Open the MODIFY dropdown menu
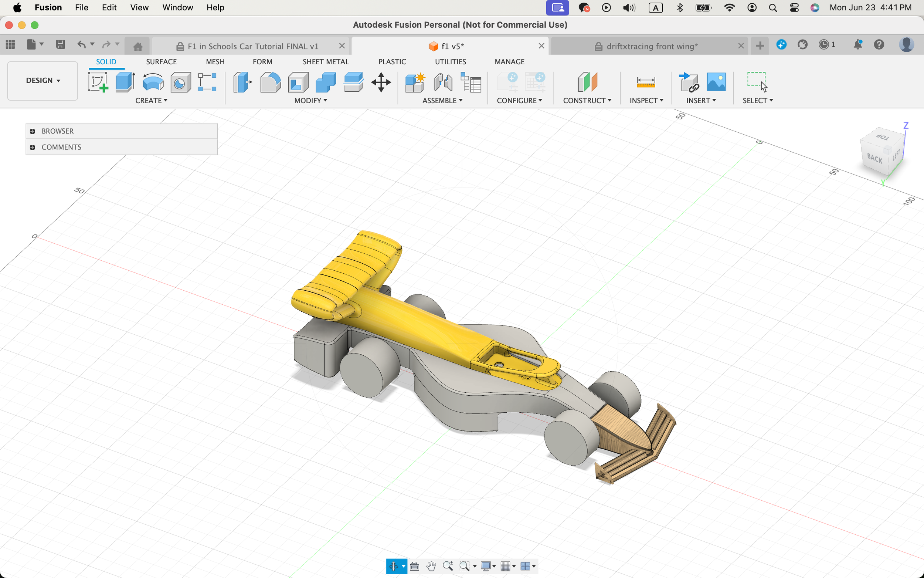 [x=310, y=101]
